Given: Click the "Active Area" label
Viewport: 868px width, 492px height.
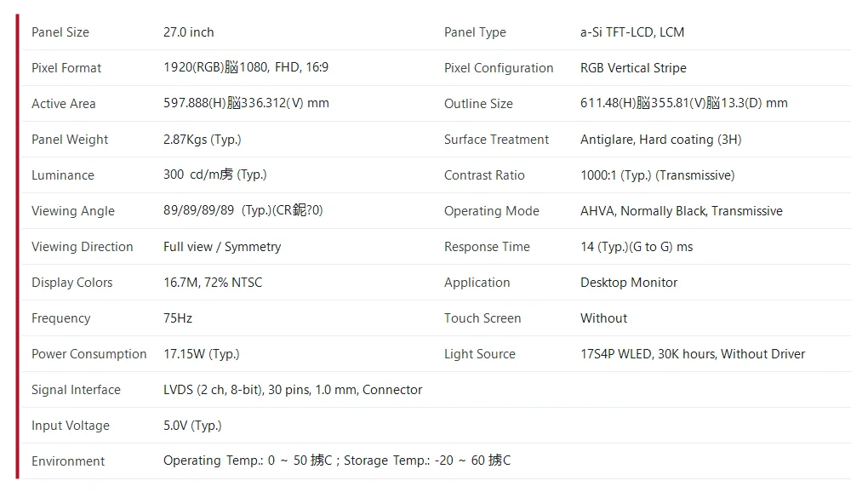Looking at the screenshot, I should 64,104.
